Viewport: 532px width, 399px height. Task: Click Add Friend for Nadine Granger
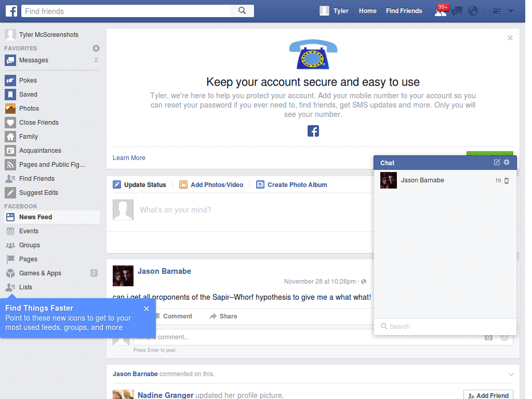[488, 395]
